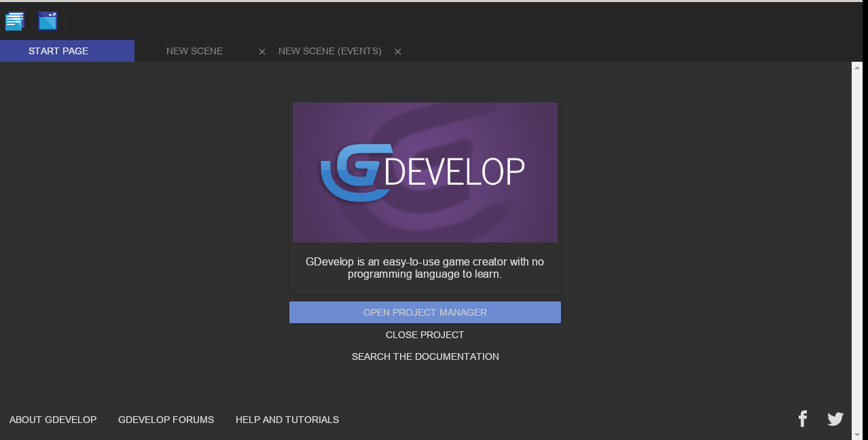Click the 'easy-to-use game creator' description text

425,268
